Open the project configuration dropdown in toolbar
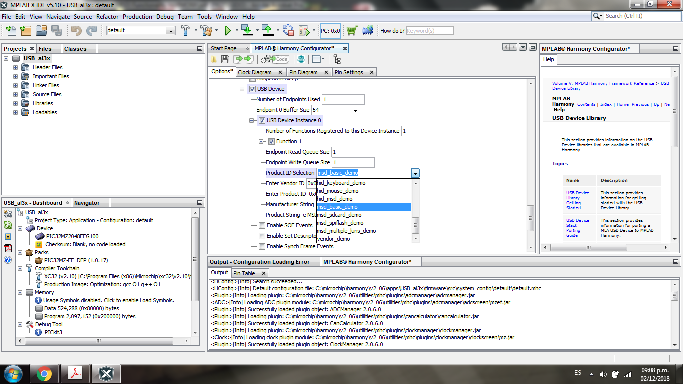The height and width of the screenshot is (385, 684). click(170, 31)
